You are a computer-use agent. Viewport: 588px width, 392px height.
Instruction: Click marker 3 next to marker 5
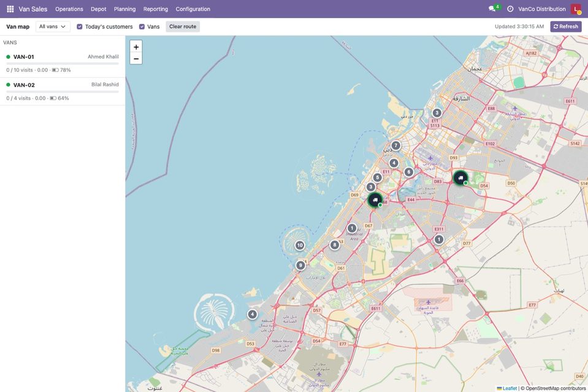coord(370,187)
